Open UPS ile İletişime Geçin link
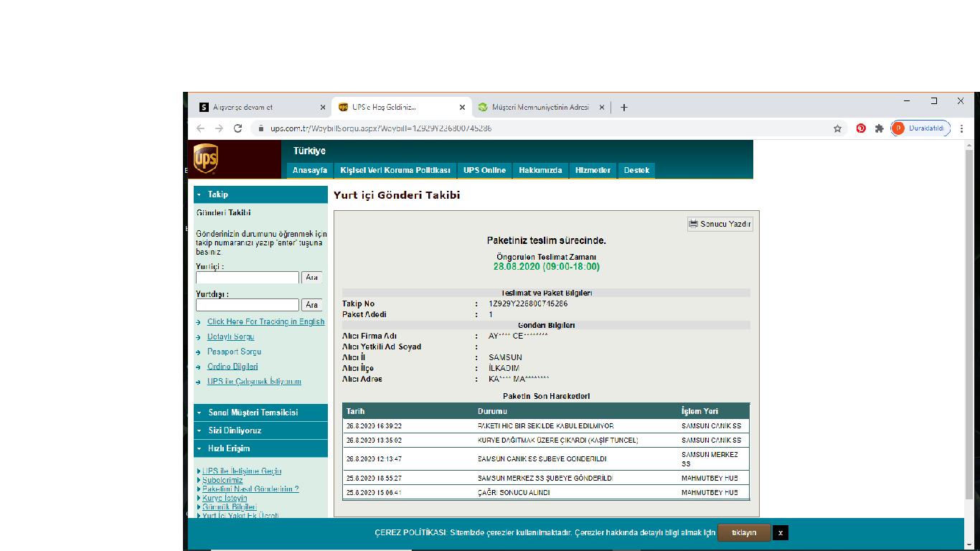The width and height of the screenshot is (980, 551). pyautogui.click(x=242, y=471)
